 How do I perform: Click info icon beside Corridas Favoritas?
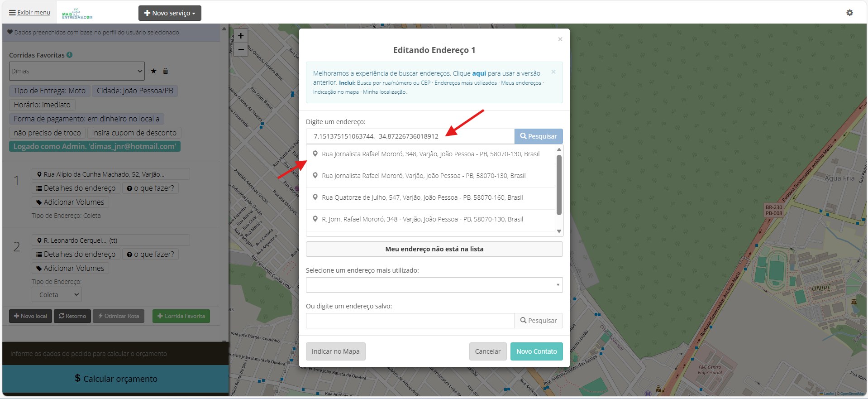[70, 55]
